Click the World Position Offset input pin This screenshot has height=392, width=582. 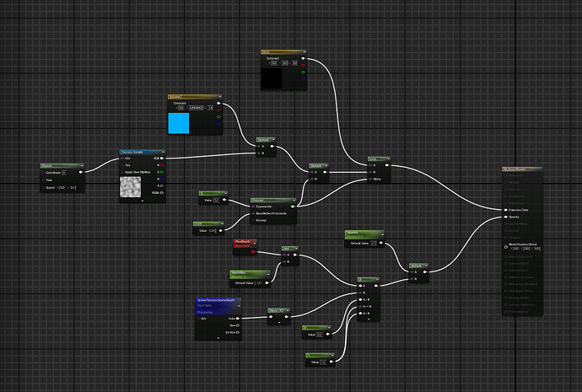pos(505,246)
